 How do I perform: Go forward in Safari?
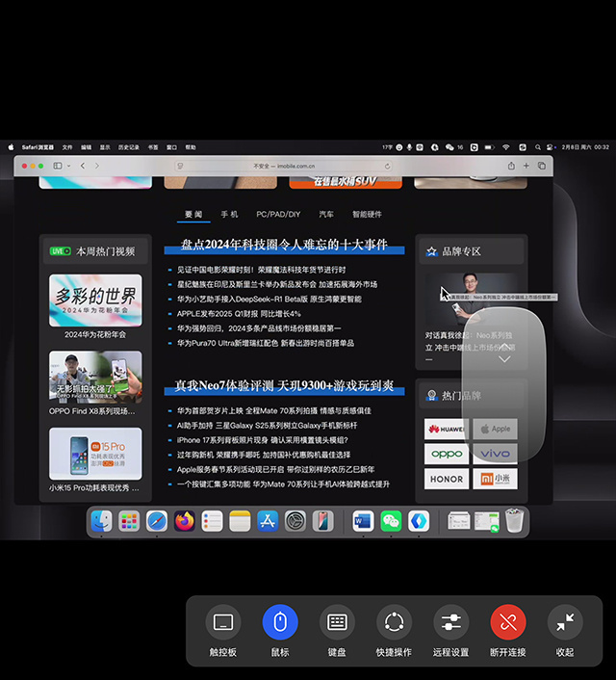pyautogui.click(x=97, y=166)
